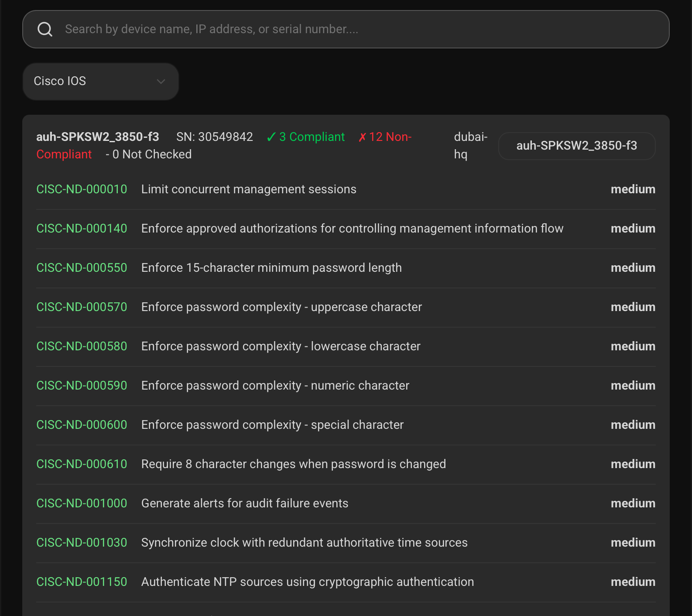Select 'Synchronize clock with redundant' description
The height and width of the screenshot is (616, 692).
[x=304, y=543]
